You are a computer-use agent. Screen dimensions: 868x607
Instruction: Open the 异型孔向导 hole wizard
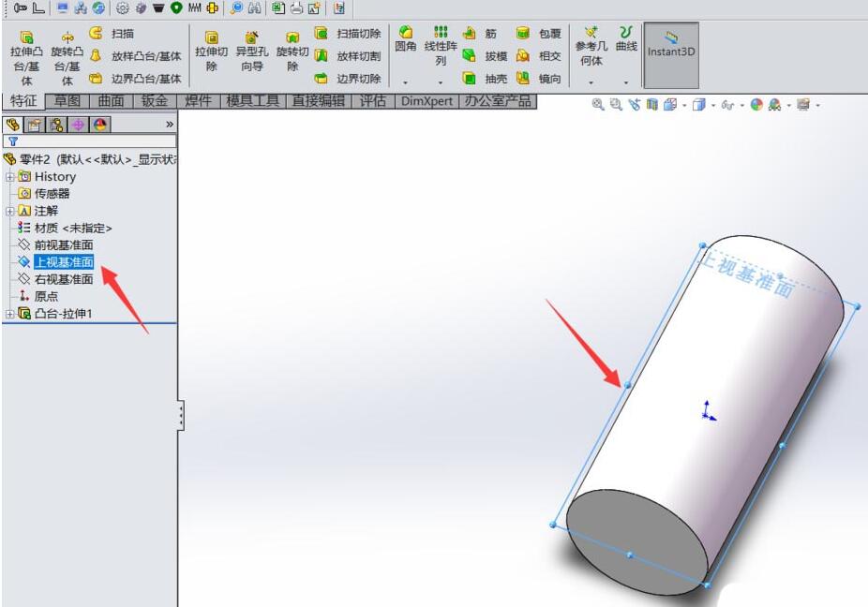(x=252, y=52)
